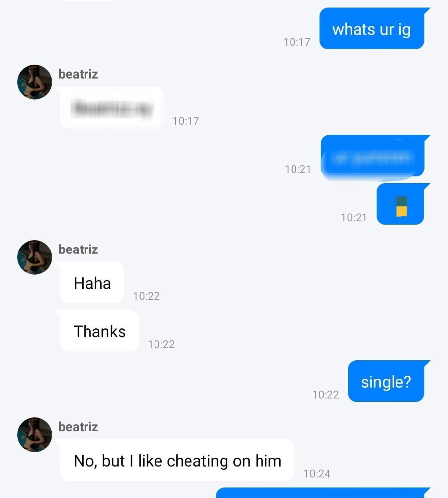Tap the beatriz name above Haha
Viewport: 448px width, 498px height.
[x=78, y=249]
